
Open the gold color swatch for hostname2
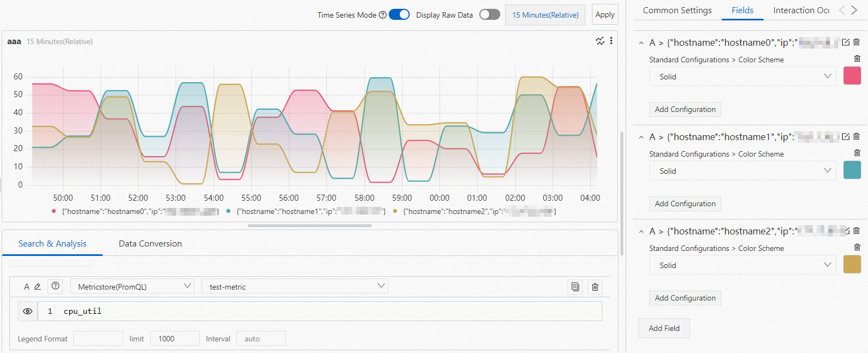pos(852,264)
